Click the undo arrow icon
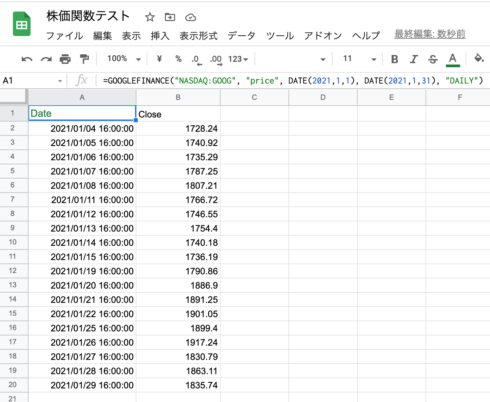The image size is (490, 402). coord(27,59)
